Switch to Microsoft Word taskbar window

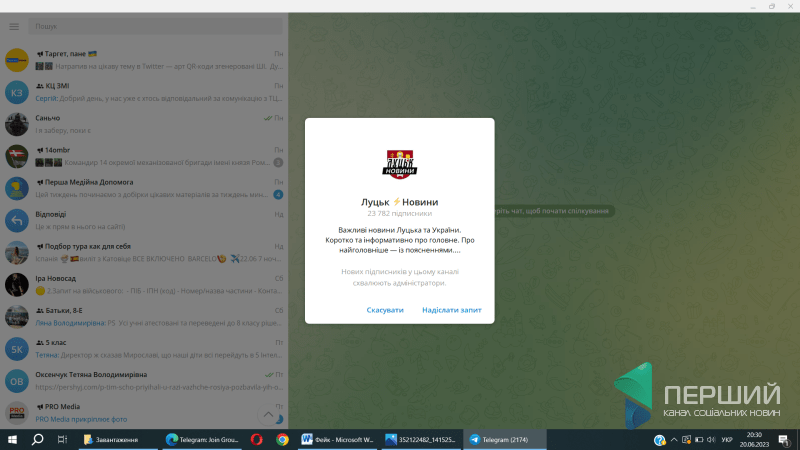coord(336,439)
